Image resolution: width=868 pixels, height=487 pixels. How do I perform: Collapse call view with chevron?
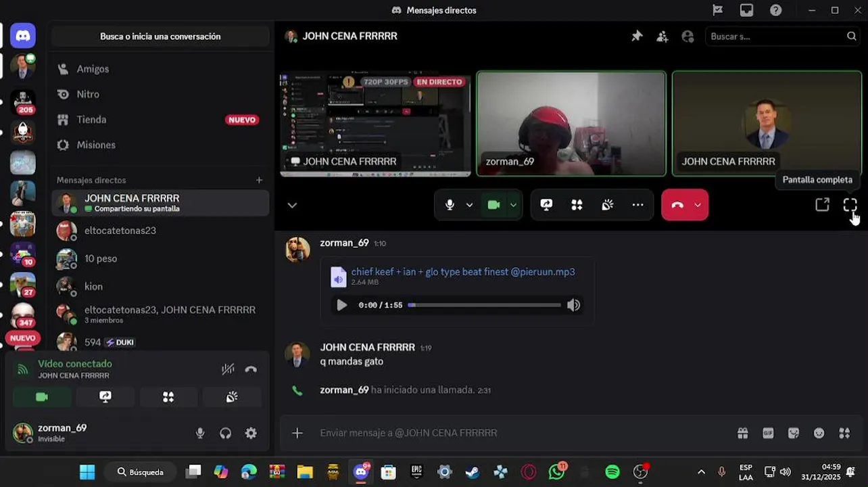click(x=292, y=205)
